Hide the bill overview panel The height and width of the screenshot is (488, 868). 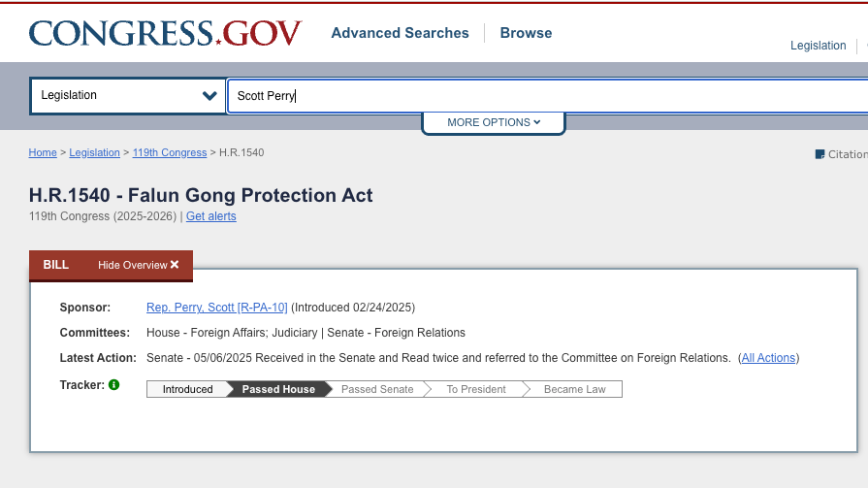[x=139, y=265]
